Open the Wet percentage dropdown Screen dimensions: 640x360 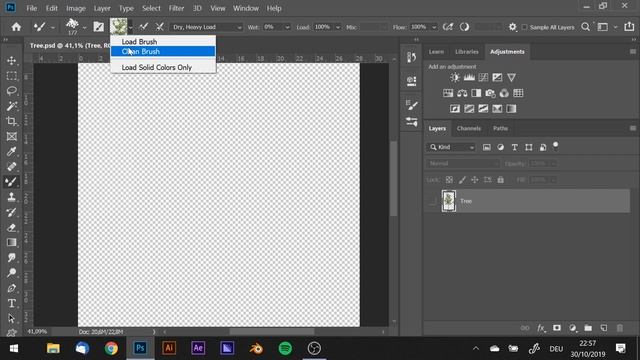click(x=287, y=27)
